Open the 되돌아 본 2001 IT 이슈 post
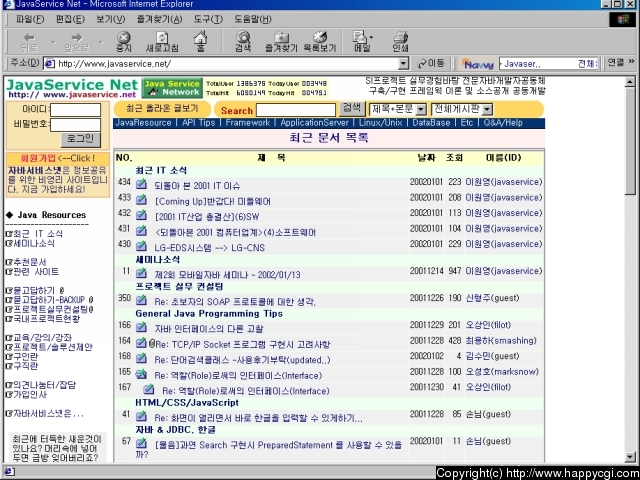Image resolution: width=640 pixels, height=480 pixels. pyautogui.click(x=197, y=186)
